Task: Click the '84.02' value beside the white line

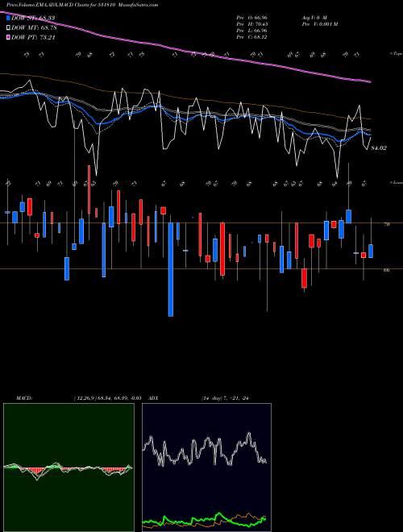Action: [x=379, y=148]
